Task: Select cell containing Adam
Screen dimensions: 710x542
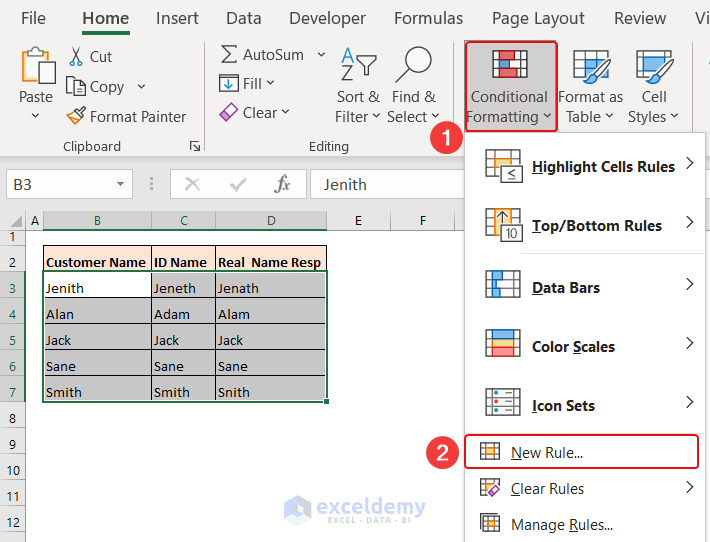Action: pos(183,311)
